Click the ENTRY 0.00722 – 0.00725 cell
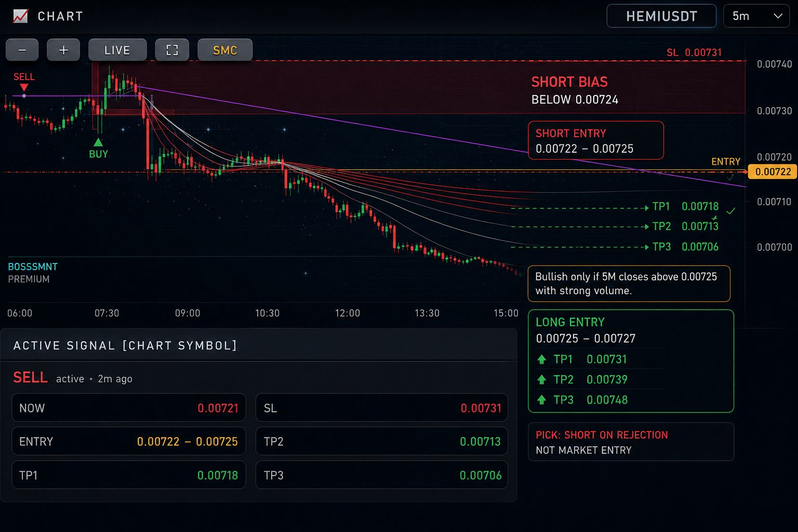The height and width of the screenshot is (532, 798). 129,442
